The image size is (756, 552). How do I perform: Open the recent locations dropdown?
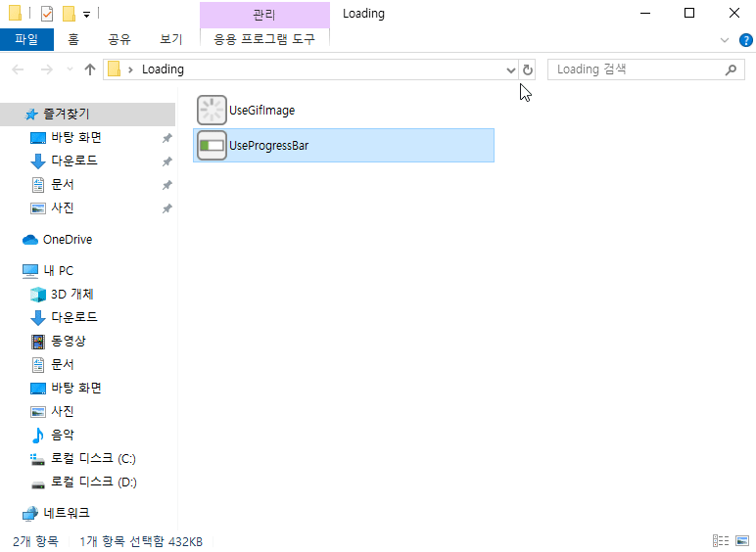pyautogui.click(x=70, y=69)
